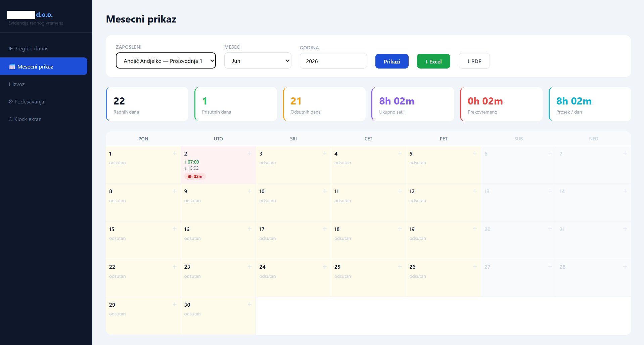
Task: Click the Prosek / dan stat card
Action: [x=590, y=104]
